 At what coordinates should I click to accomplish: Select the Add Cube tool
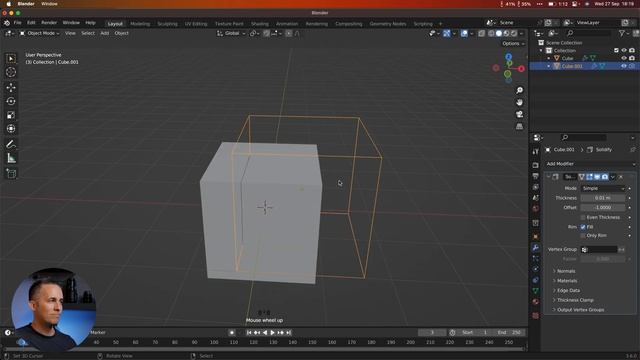(11, 173)
